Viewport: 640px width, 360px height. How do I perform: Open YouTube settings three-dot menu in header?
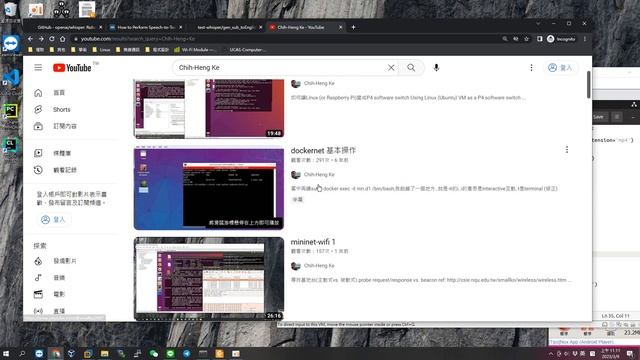[x=531, y=68]
